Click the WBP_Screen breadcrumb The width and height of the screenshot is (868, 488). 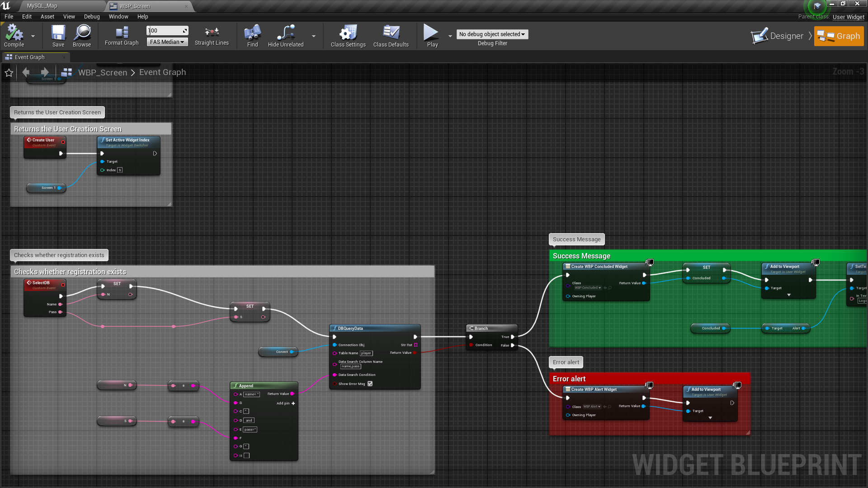103,72
